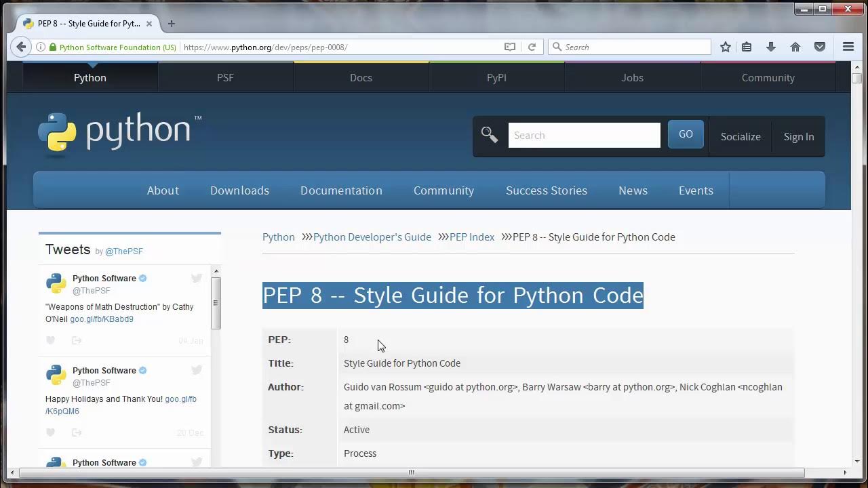868x488 pixels.
Task: Click Python Software avatar on first tweet
Action: [x=56, y=283]
